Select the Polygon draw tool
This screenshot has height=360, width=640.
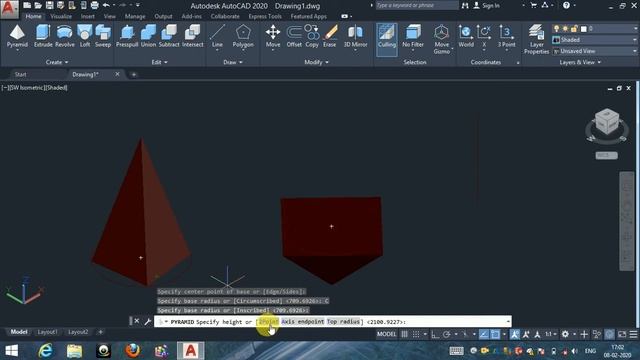243,36
